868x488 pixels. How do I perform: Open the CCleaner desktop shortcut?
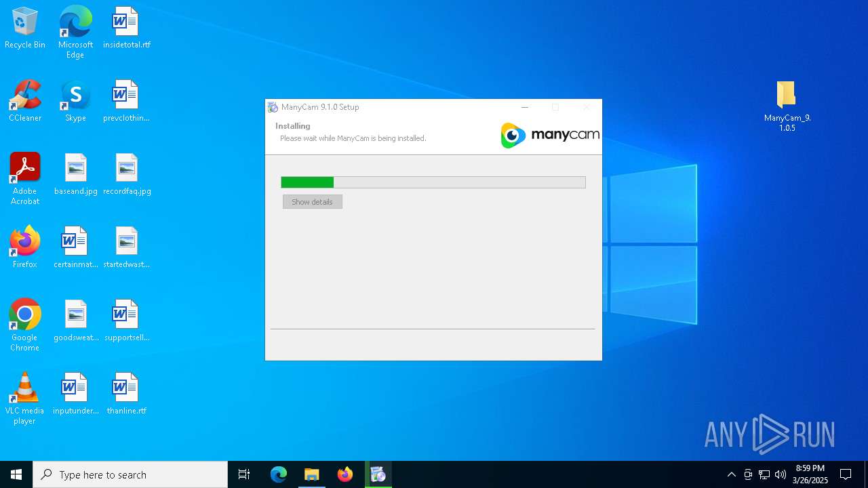coord(25,102)
